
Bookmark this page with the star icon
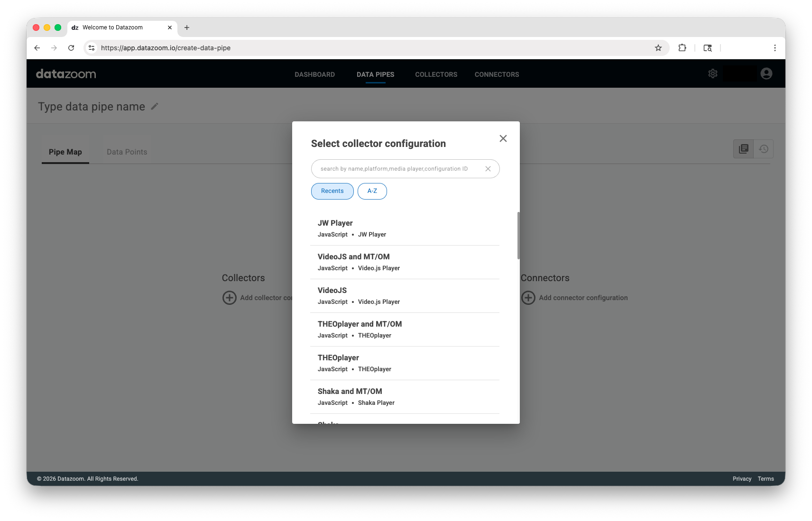[658, 48]
